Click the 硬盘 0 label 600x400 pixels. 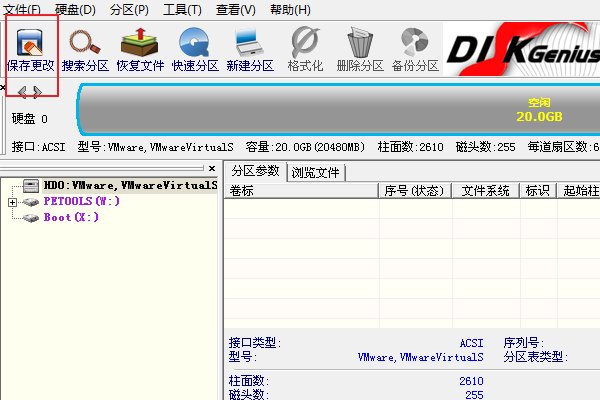pyautogui.click(x=29, y=119)
